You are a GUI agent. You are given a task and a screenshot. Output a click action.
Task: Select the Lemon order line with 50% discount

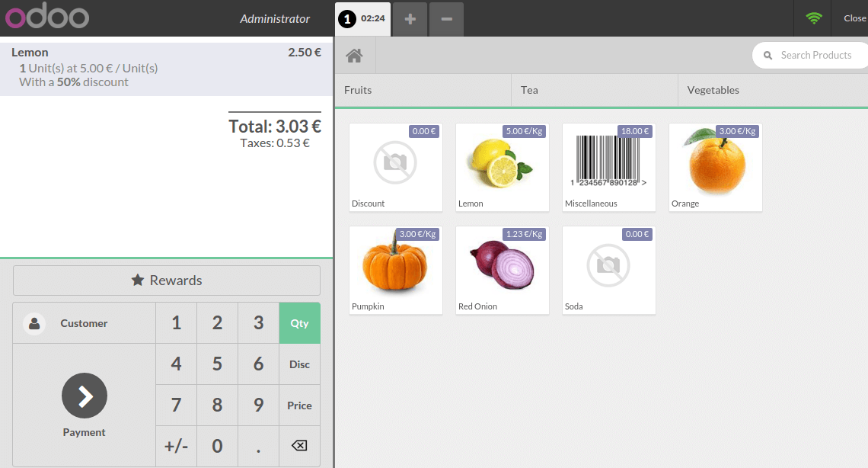tap(166, 66)
